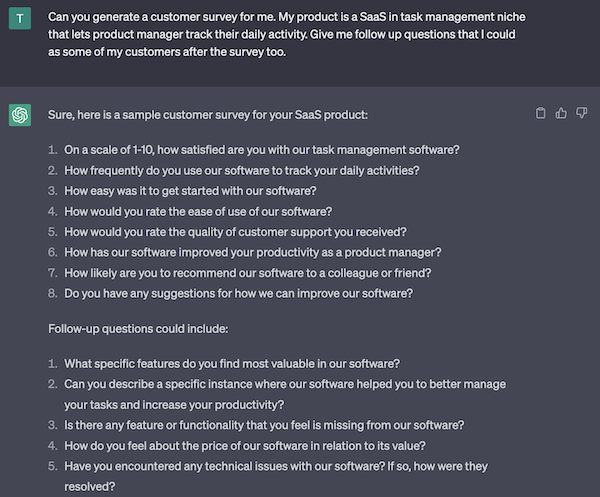
Task: Click the 'Sure, here is a sample' intro line
Action: 200,114
